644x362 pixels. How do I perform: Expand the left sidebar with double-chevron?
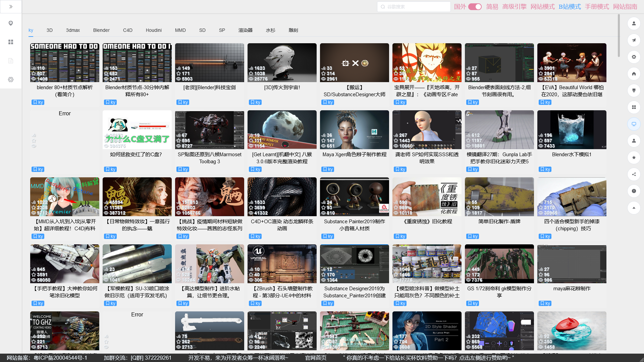click(x=11, y=7)
